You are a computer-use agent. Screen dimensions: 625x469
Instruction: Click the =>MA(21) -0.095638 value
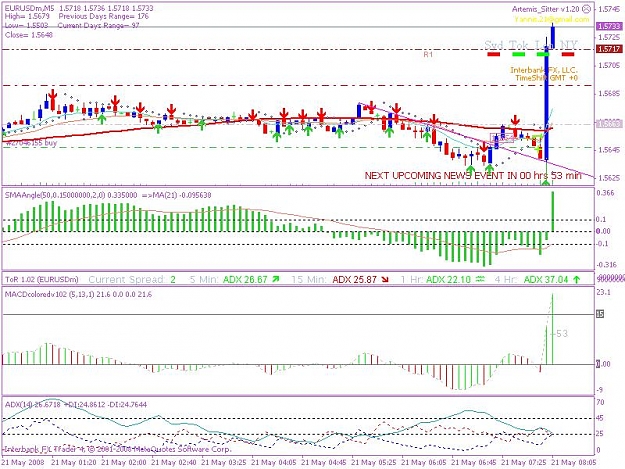click(x=177, y=195)
